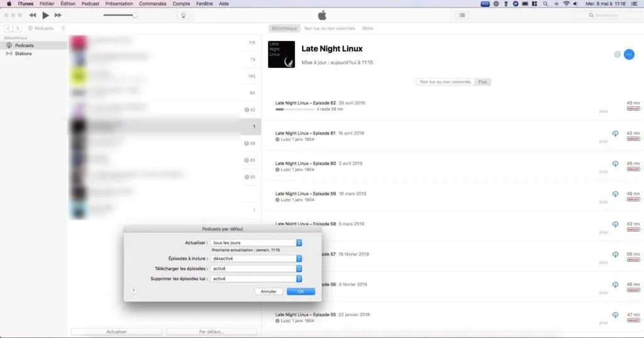Open the Supprimer les épisodes lus dropdown
The height and width of the screenshot is (338, 644).
tap(257, 279)
